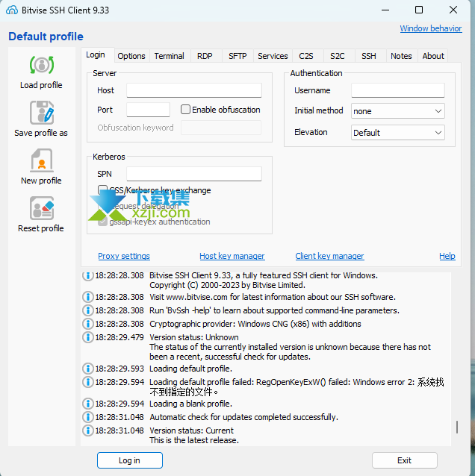Open the Services tab

pos(273,56)
